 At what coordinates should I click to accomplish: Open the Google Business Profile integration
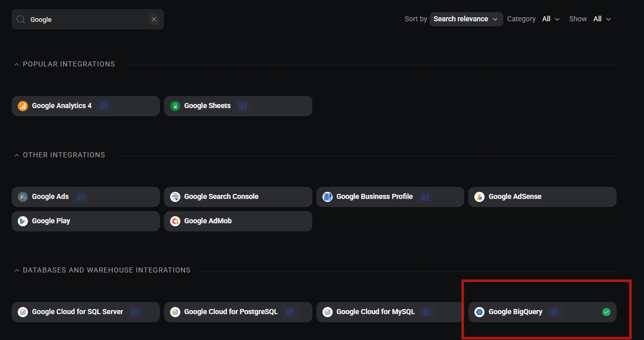pyautogui.click(x=390, y=197)
